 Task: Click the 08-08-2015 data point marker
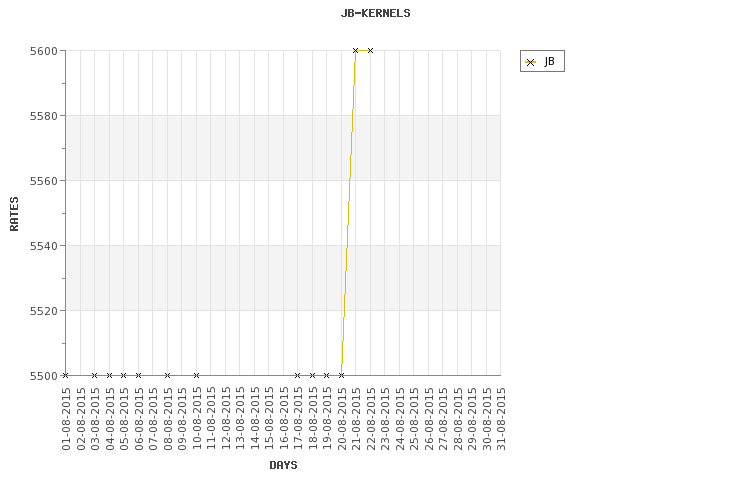pos(167,376)
